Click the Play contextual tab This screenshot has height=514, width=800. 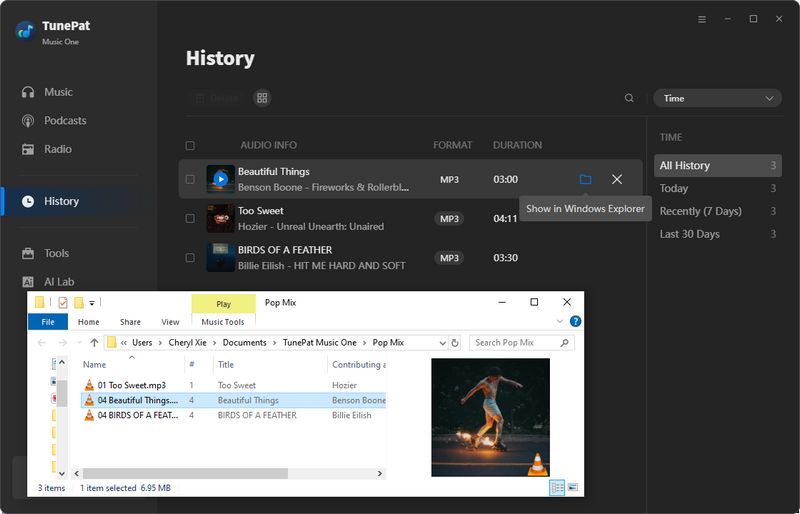coord(223,304)
